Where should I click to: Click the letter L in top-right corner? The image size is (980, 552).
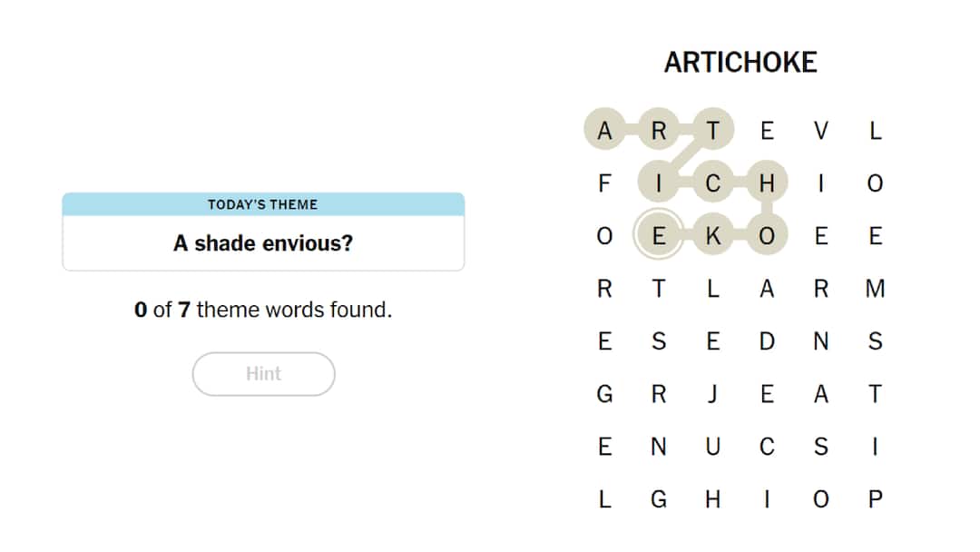[877, 130]
